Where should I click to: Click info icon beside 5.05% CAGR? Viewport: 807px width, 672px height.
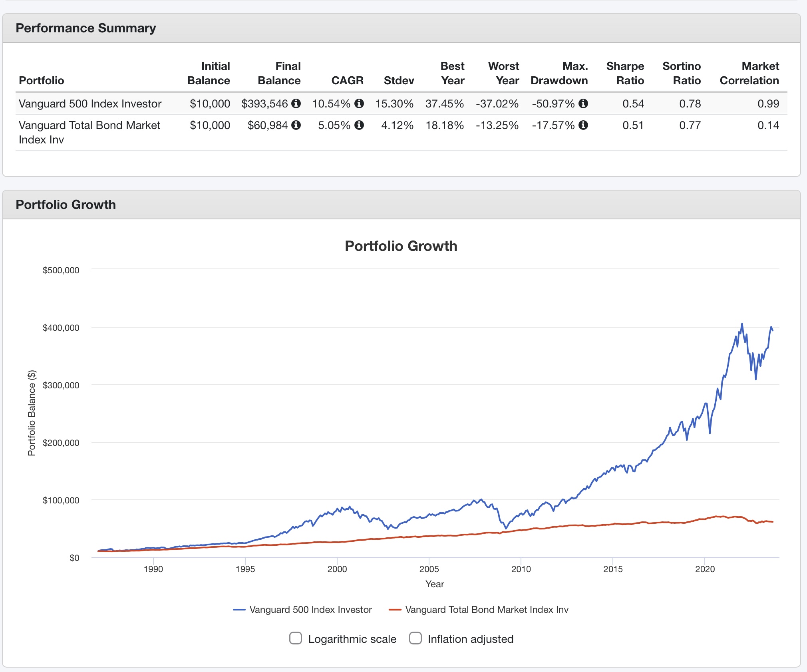point(359,125)
